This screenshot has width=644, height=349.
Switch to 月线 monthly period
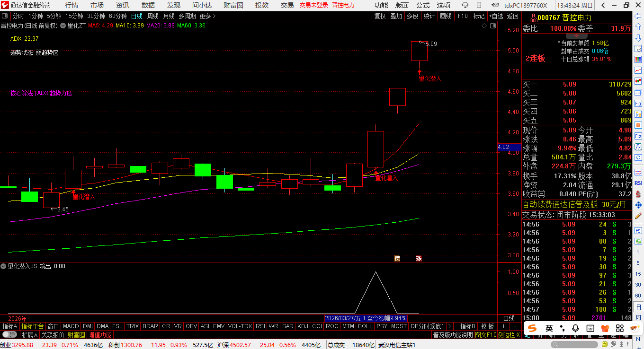pos(169,16)
